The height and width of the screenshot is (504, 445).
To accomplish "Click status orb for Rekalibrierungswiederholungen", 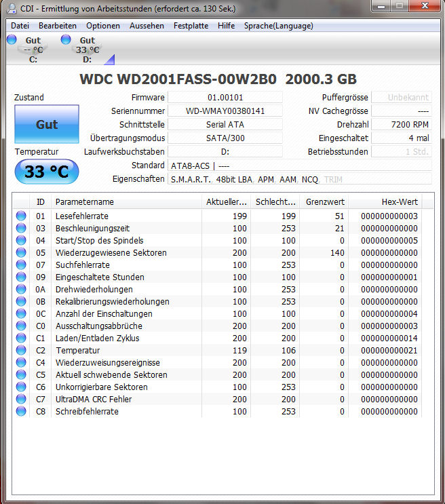I will click(21, 301).
